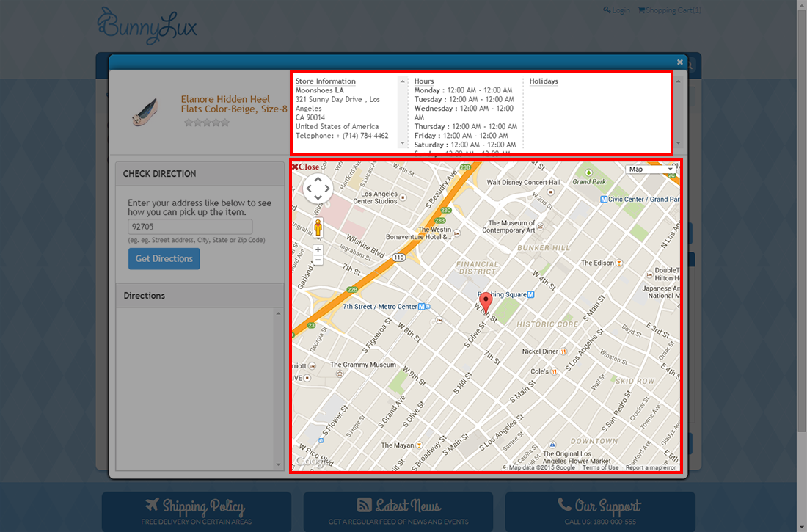
Task: Open the Login link in the header
Action: 616,10
